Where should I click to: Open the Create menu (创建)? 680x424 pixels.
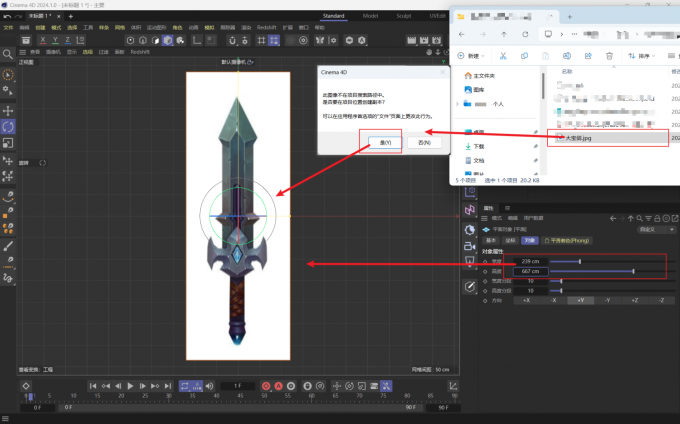40,27
